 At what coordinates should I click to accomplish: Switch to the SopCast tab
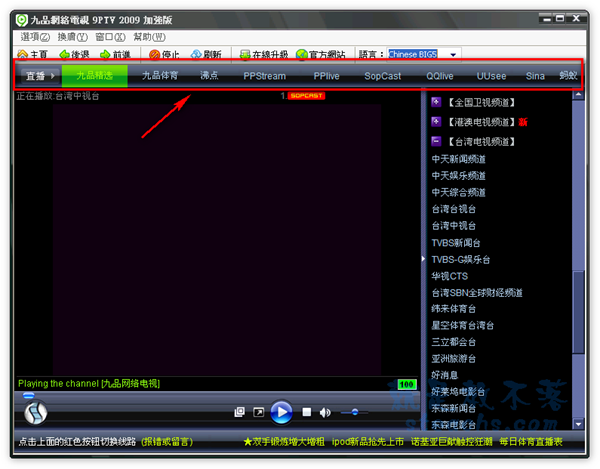click(x=383, y=76)
